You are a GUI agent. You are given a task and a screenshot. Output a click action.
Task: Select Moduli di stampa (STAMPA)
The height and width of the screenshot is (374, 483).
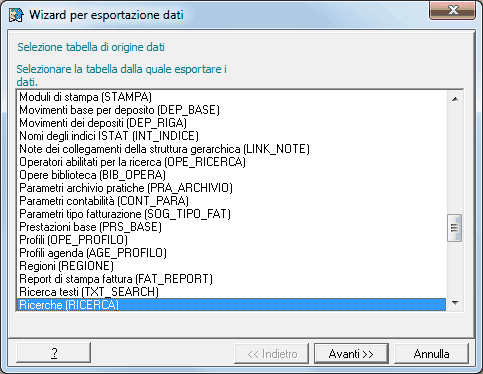tap(231, 97)
